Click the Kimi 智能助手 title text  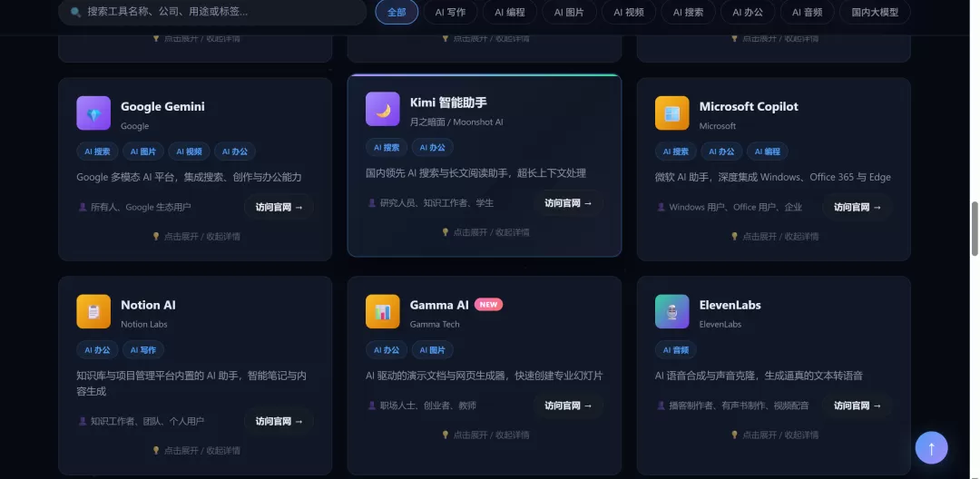coord(448,103)
